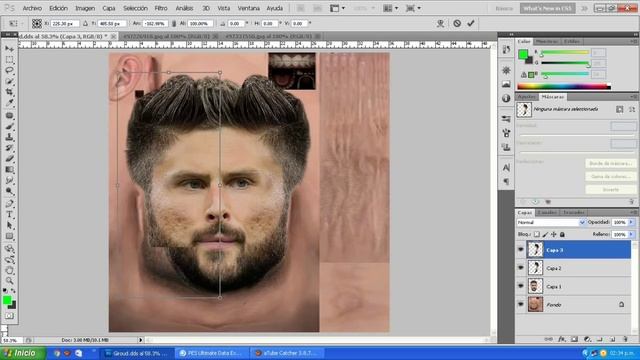Open the Opacidad slider arrow
The image size is (640, 360).
631,222
